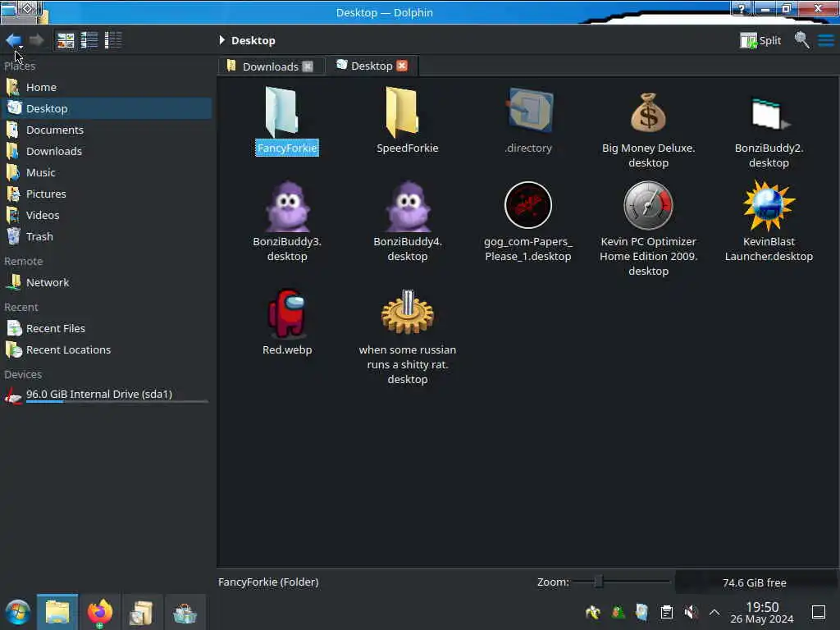
Task: Click the FancyForkie file name label
Action: 287,148
